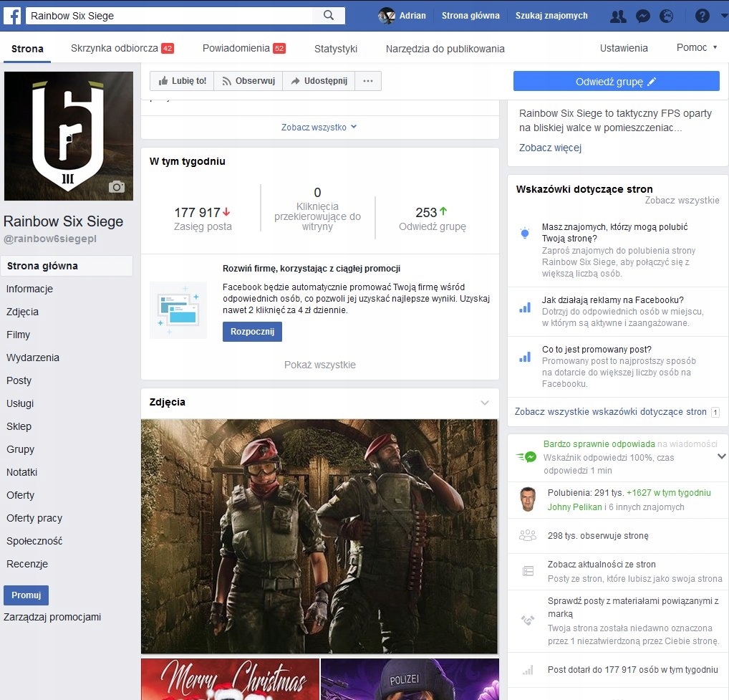The width and height of the screenshot is (729, 700).
Task: Click the Rozpocznij promotion button
Action: pyautogui.click(x=252, y=332)
